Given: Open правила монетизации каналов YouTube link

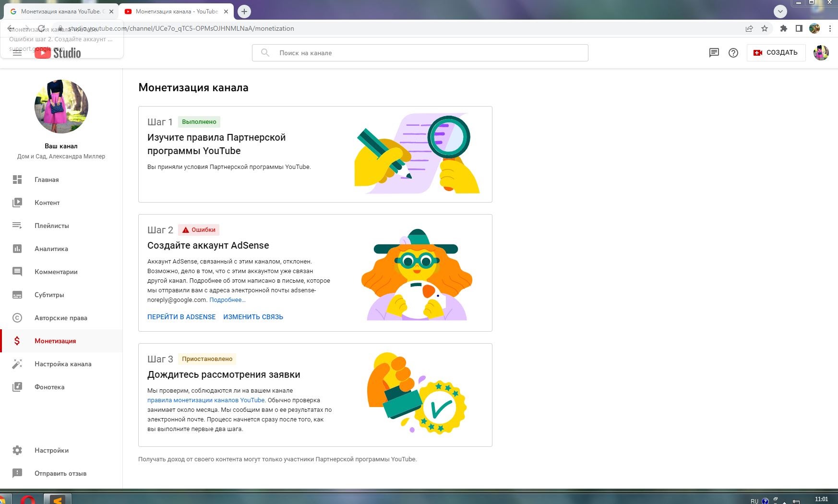Looking at the screenshot, I should pyautogui.click(x=206, y=400).
